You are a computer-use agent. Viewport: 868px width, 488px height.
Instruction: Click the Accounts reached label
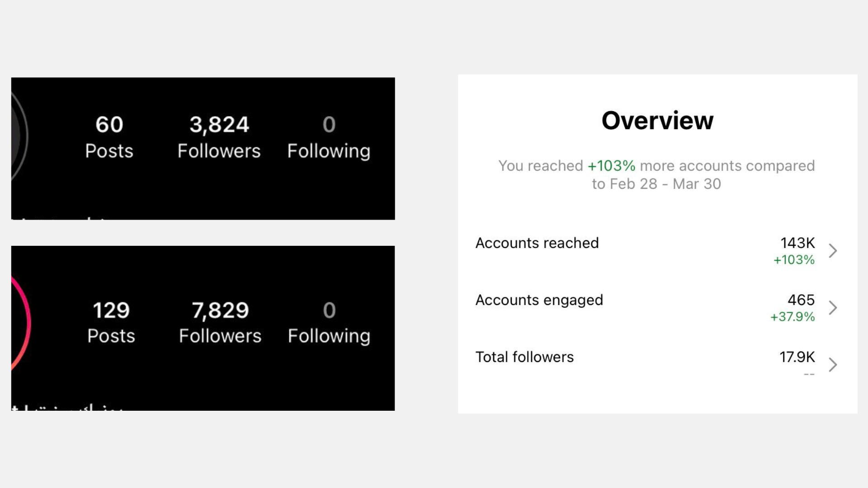click(537, 243)
